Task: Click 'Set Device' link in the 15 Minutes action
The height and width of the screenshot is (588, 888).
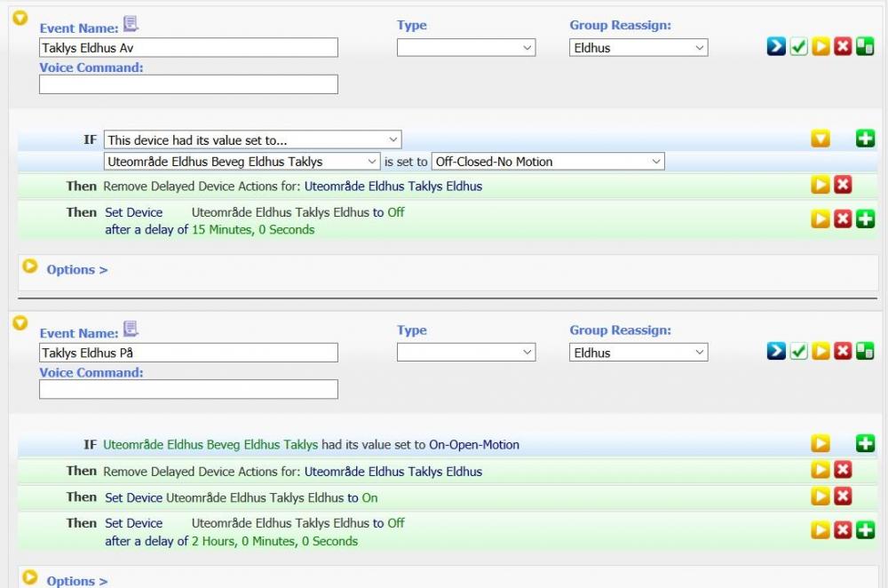Action: 133,212
